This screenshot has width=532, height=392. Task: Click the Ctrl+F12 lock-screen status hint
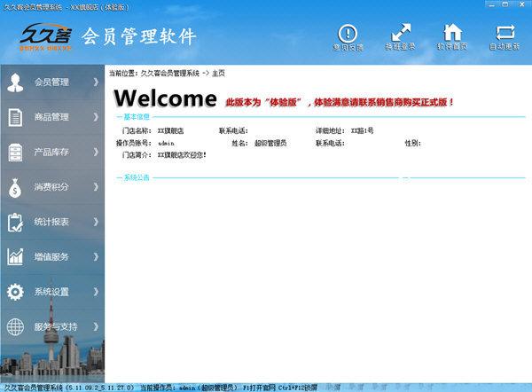point(298,388)
